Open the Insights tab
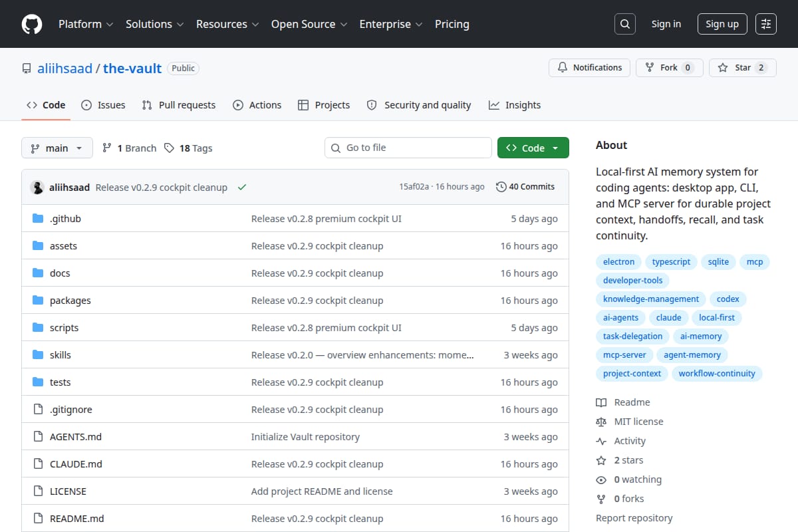The width and height of the screenshot is (798, 532). (x=515, y=105)
